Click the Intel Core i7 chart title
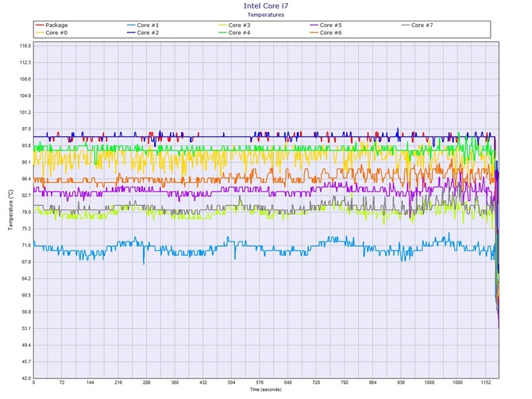The width and height of the screenshot is (532, 399). (x=266, y=6)
